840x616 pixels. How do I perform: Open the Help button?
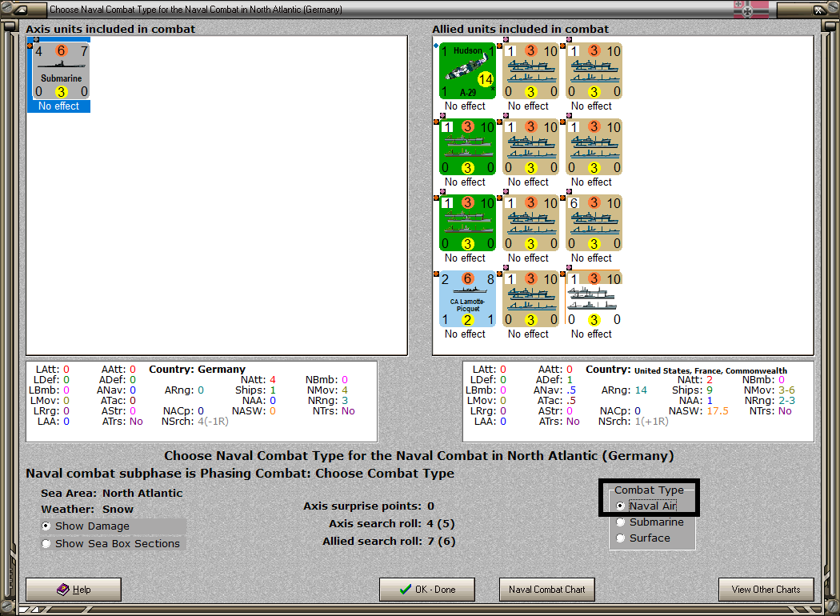click(x=74, y=590)
